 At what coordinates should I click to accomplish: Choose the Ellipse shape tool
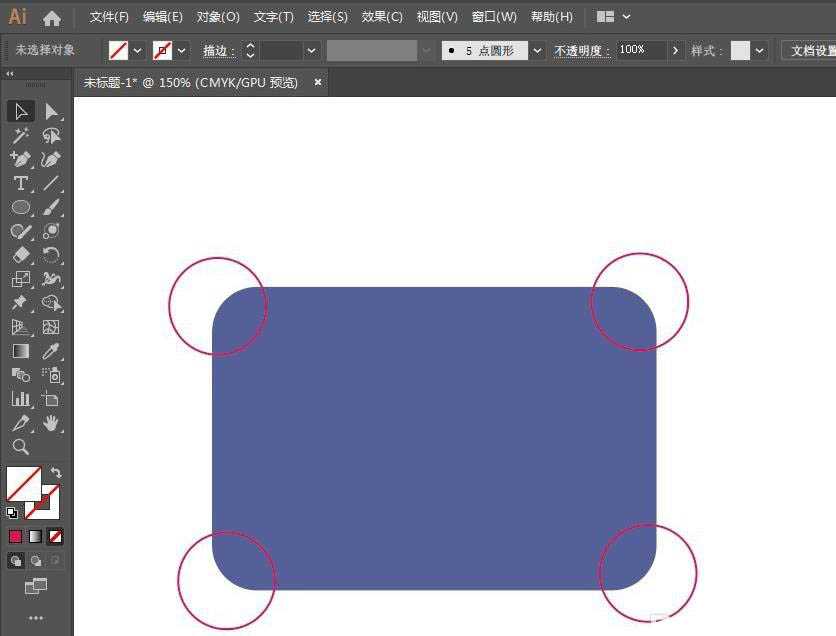[20, 207]
